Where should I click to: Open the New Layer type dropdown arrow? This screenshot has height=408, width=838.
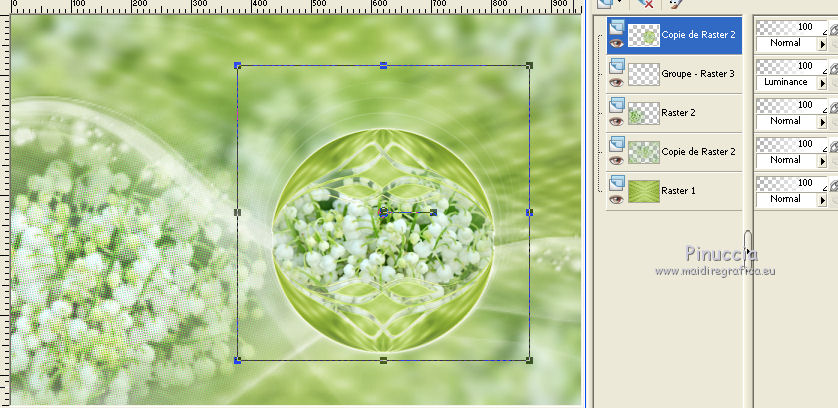point(619,2)
